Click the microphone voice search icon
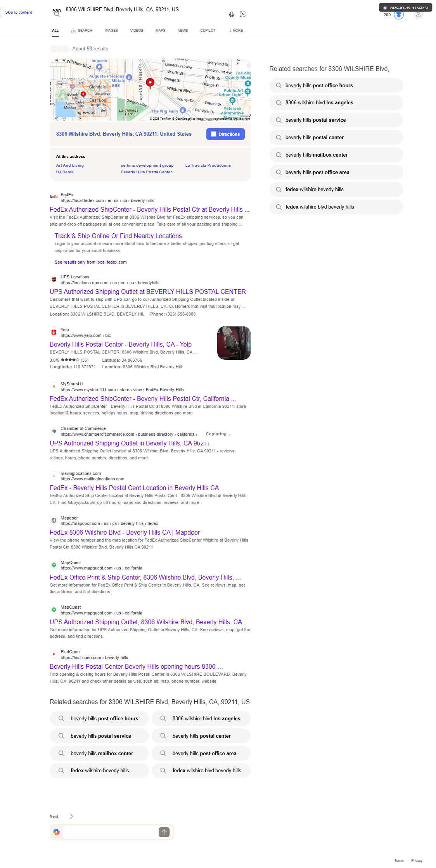436x868 pixels. 232,14
